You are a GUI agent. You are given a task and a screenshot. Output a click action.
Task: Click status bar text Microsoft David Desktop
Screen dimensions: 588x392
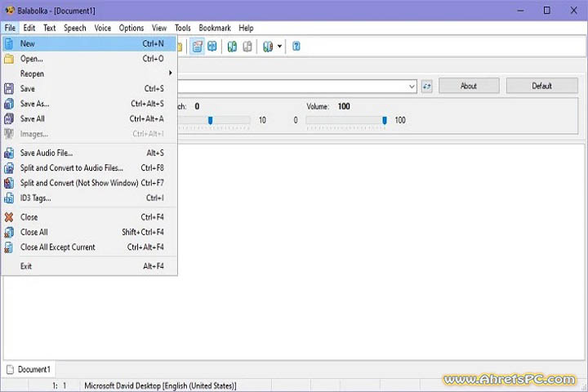[161, 386]
